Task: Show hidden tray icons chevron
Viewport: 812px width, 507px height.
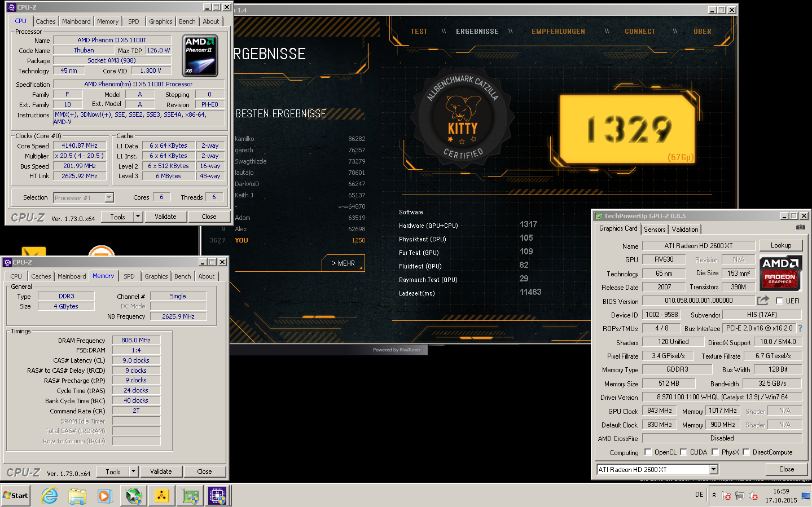Action: (714, 495)
